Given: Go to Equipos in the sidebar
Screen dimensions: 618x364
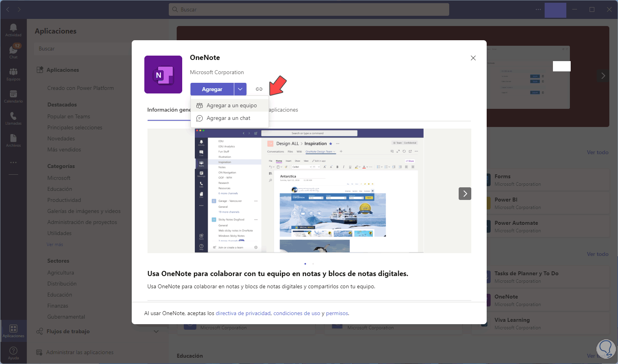Looking at the screenshot, I should 13,74.
